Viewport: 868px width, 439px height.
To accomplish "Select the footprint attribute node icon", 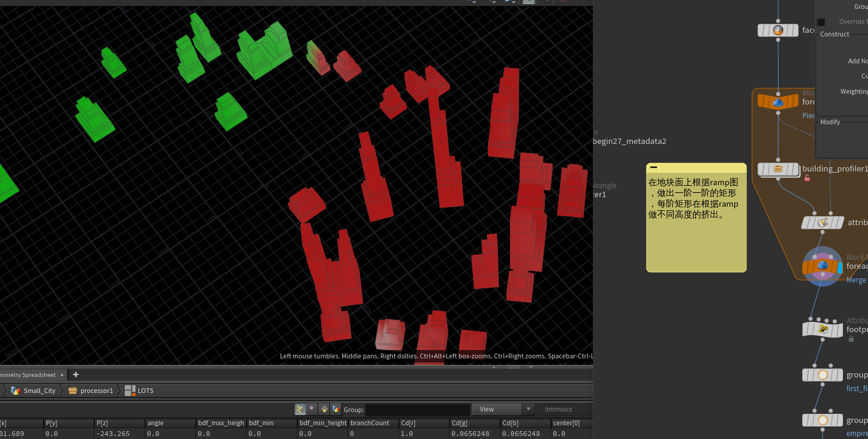I will point(822,329).
